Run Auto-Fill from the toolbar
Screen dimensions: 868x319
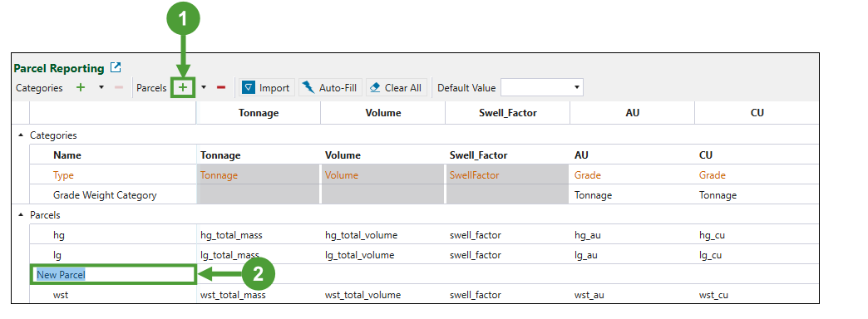click(330, 87)
